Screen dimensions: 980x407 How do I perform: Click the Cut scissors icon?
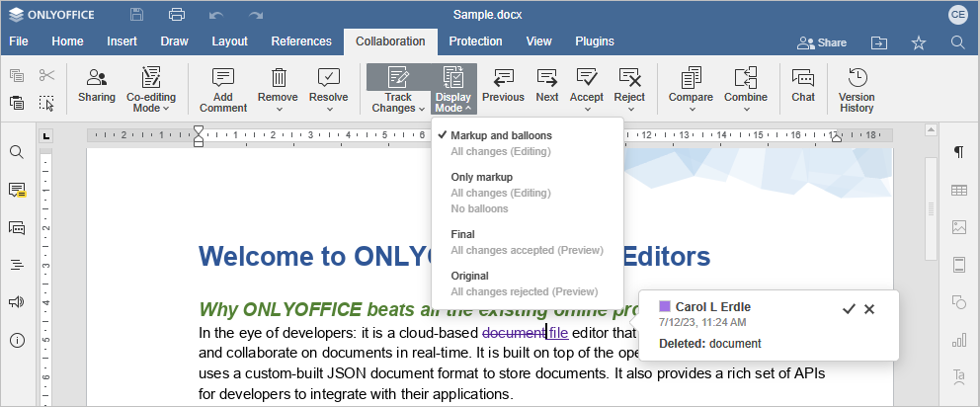click(46, 76)
